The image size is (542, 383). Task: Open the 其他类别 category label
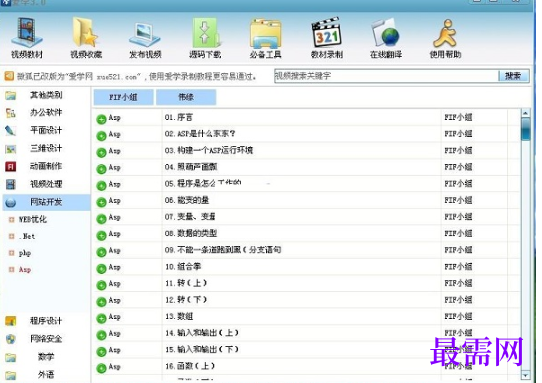[x=46, y=95]
